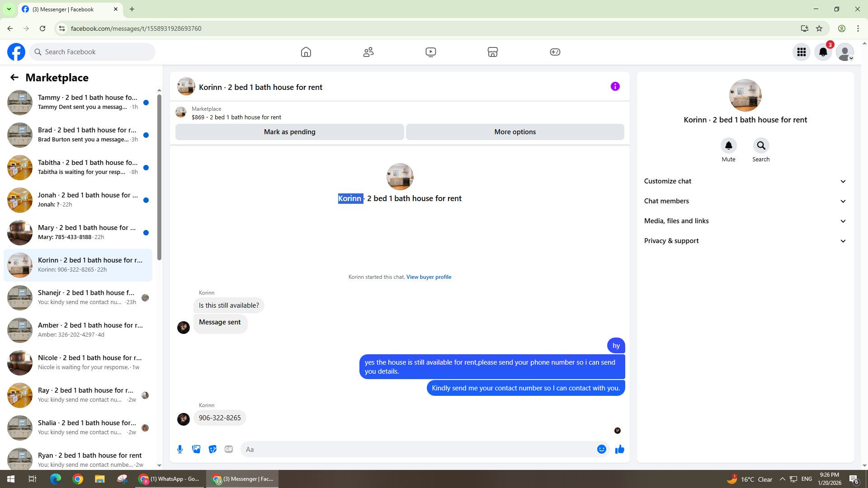Go back using the Marketplace back arrow
The height and width of the screenshot is (488, 868).
point(14,78)
